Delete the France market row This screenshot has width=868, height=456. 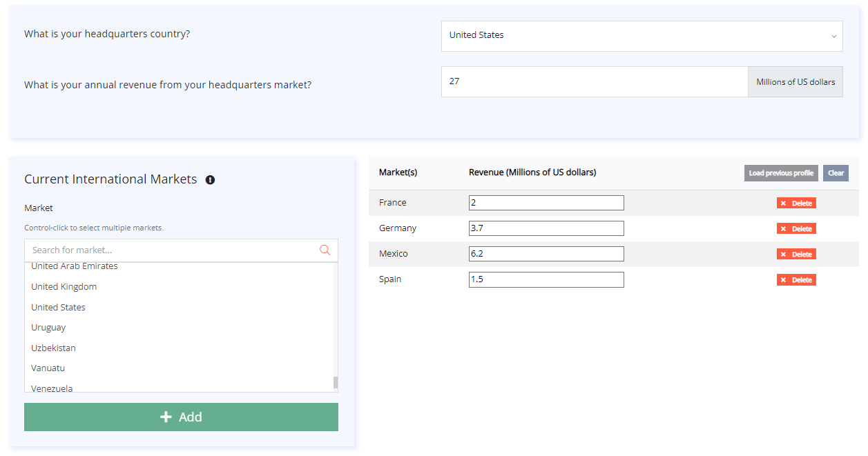click(x=796, y=204)
